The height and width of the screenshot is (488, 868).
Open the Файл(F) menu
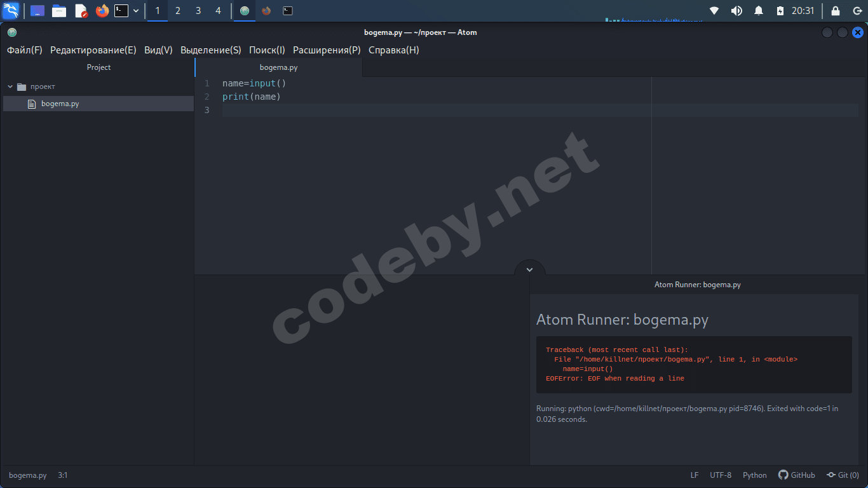(25, 50)
